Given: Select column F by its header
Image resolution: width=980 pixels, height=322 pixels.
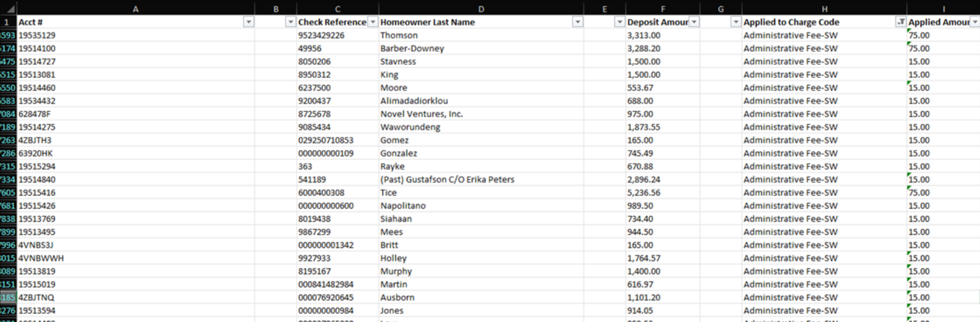Looking at the screenshot, I should click(x=663, y=9).
